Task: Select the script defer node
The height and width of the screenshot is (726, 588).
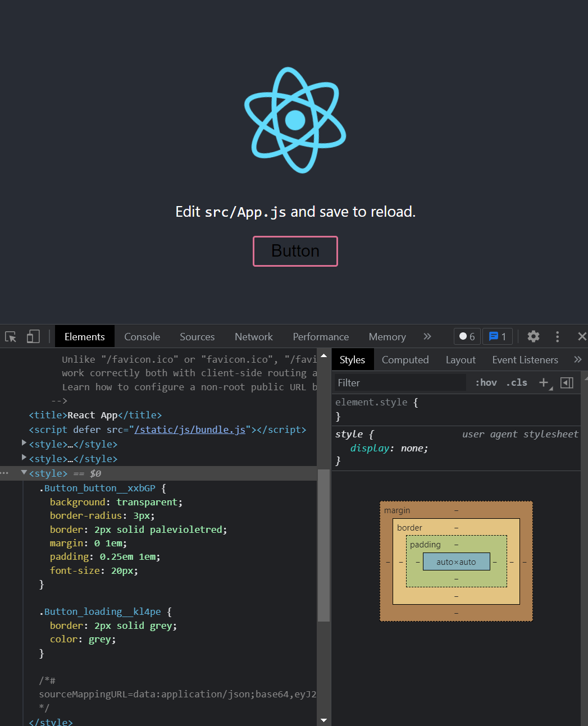Action: coord(167,430)
